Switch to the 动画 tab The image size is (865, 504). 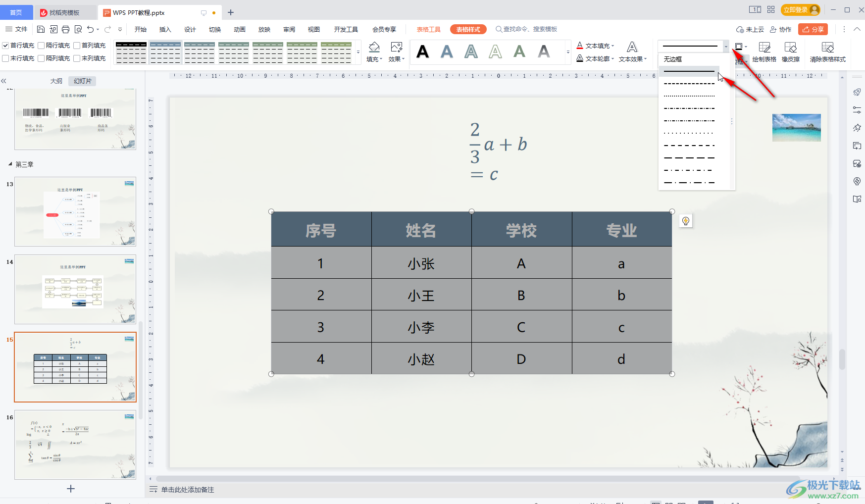(x=239, y=30)
